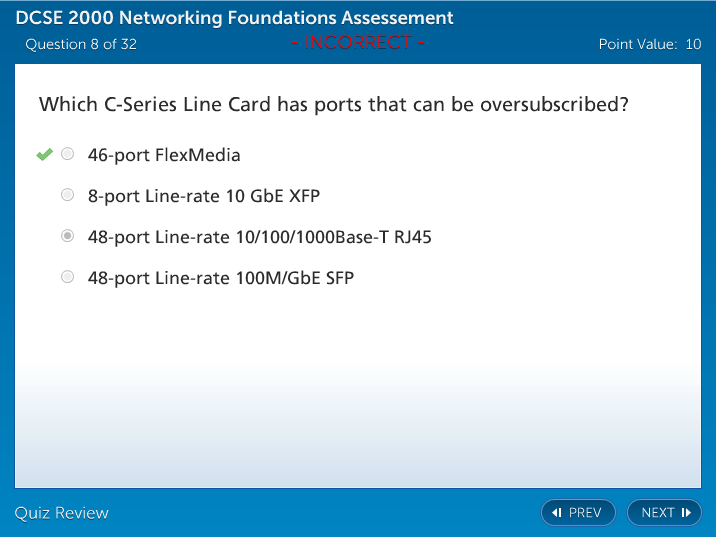Click the DCSE 2000 Networking Foundations title

234,18
